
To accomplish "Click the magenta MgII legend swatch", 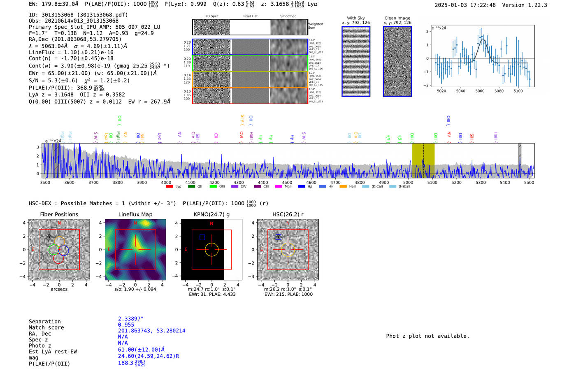I will tap(279, 187).
